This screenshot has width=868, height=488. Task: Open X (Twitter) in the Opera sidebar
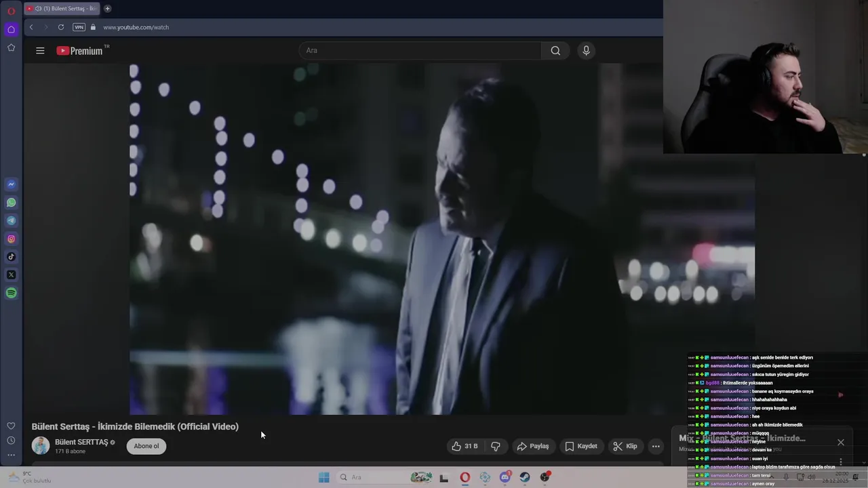11,274
